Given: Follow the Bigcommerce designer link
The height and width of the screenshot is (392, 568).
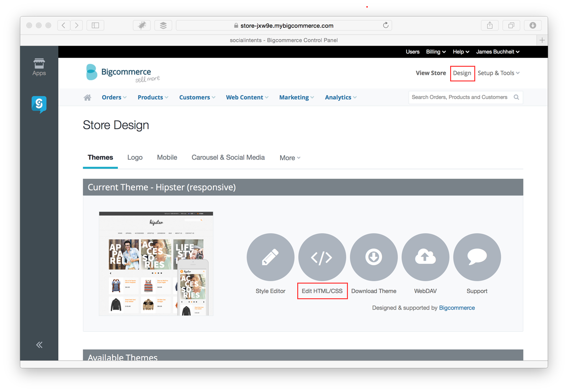Looking at the screenshot, I should (457, 308).
